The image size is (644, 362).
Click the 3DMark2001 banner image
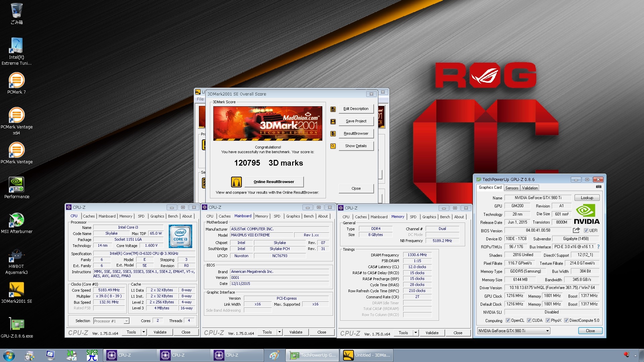pos(268,123)
